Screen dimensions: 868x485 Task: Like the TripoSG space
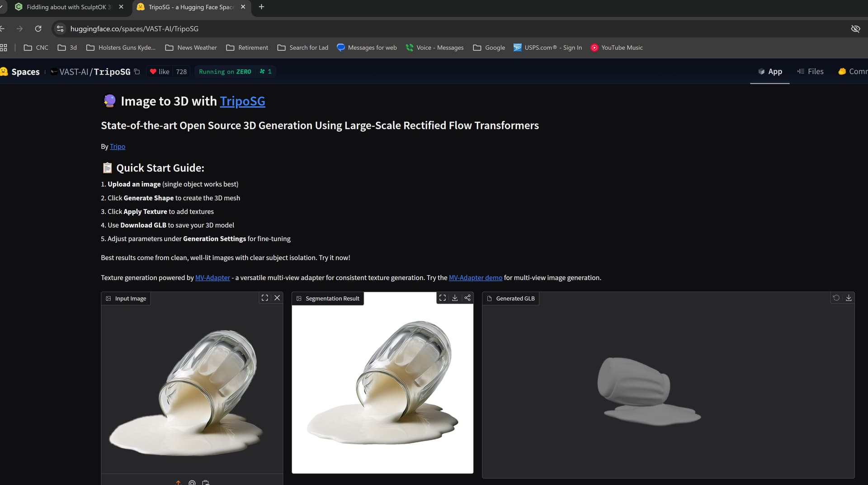tap(160, 71)
